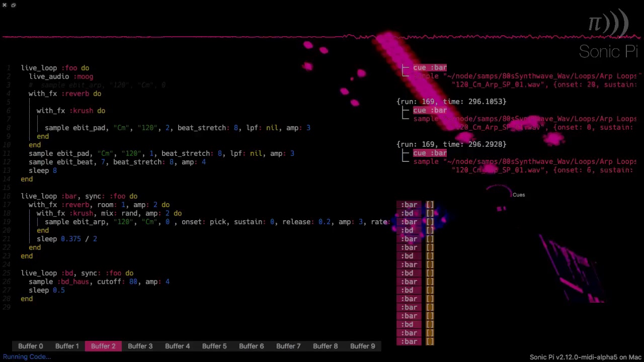Place cursor on 'live_loop :foo do' line
Screen dimensions: 644x362
click(x=55, y=68)
